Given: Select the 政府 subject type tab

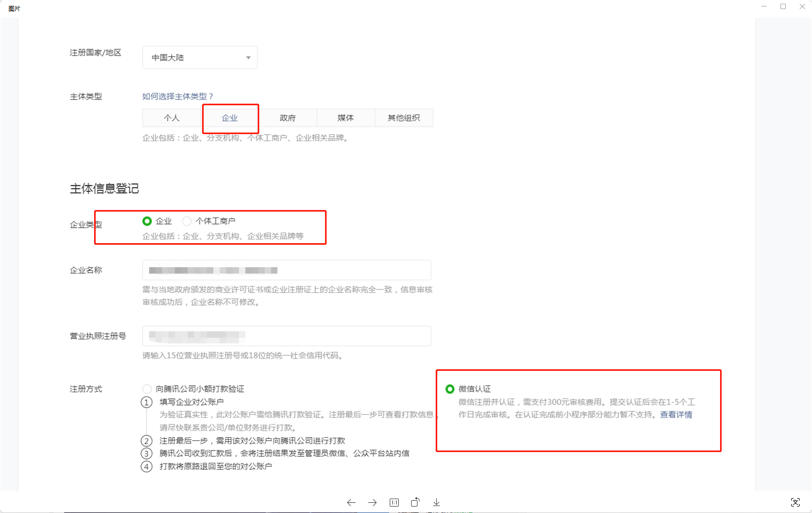Looking at the screenshot, I should 288,118.
